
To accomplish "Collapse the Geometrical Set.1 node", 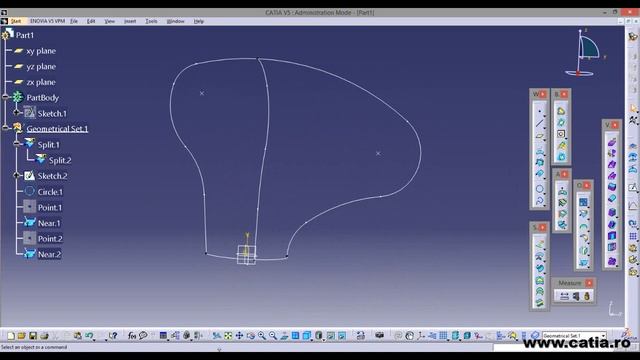I will point(5,128).
